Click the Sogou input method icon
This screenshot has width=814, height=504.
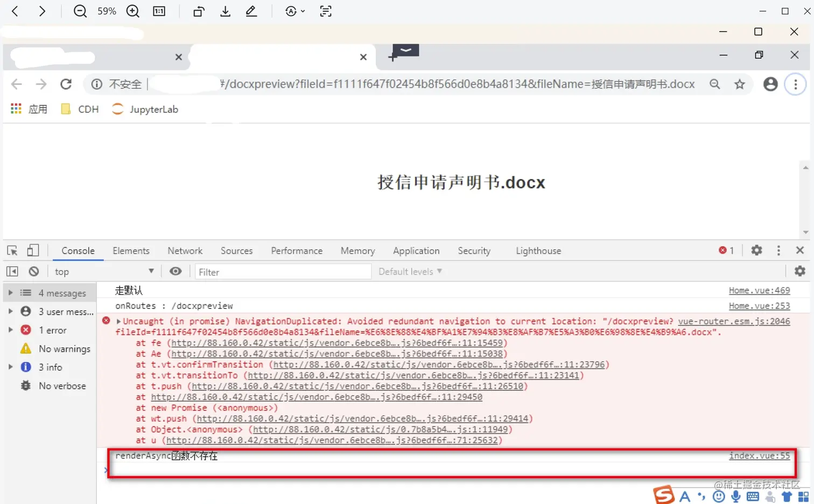pos(664,495)
